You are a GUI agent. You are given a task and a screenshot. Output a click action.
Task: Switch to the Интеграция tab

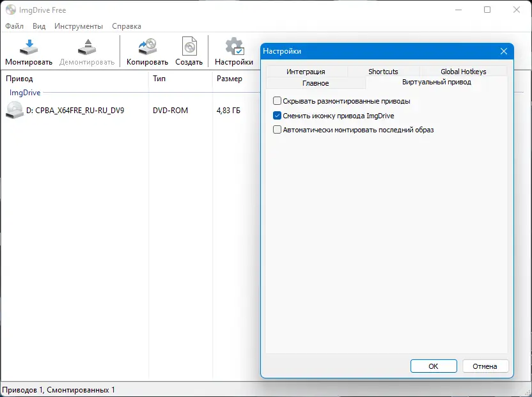[306, 72]
